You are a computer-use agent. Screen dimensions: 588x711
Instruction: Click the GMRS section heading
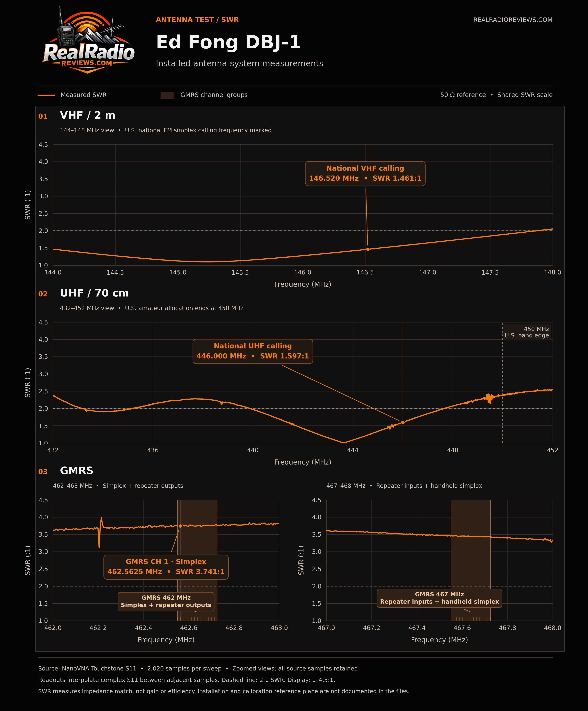(x=76, y=471)
